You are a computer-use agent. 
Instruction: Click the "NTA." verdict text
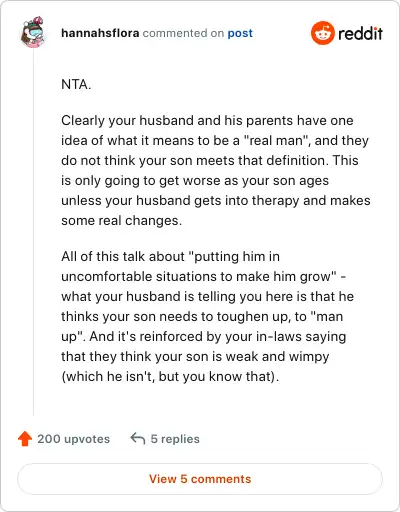coord(76,84)
